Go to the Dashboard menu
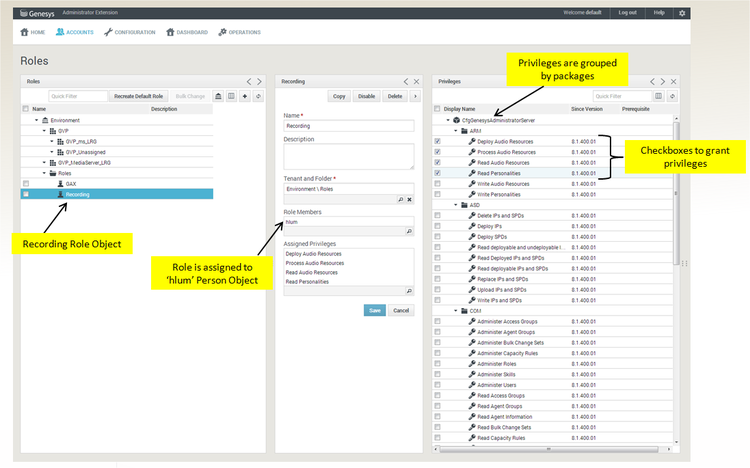 (190, 32)
